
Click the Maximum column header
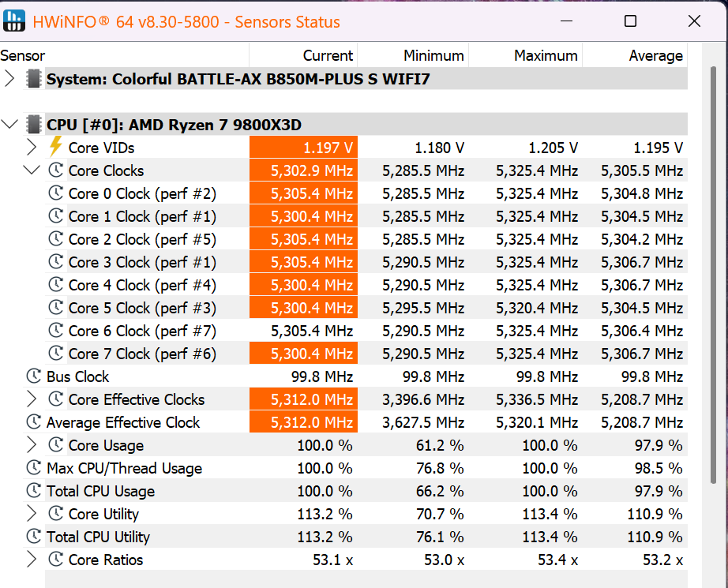click(525, 55)
